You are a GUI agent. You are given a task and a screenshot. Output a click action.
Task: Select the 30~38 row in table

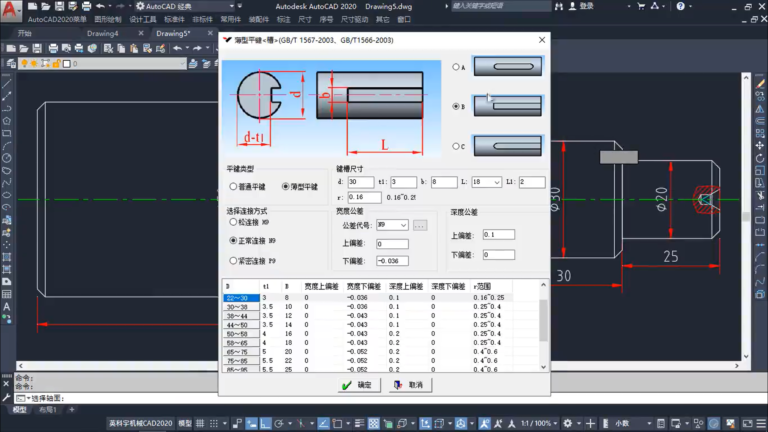tap(367, 307)
